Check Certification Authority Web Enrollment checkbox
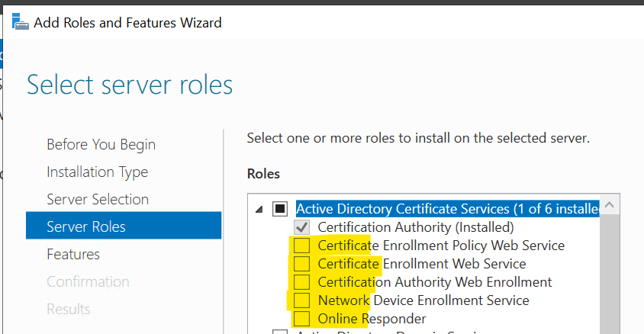The width and height of the screenshot is (644, 334). point(301,282)
